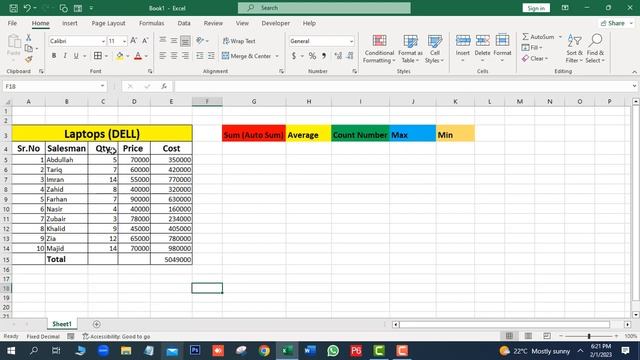Open Excel from the Windows taskbar
The width and height of the screenshot is (640, 360).
click(287, 351)
